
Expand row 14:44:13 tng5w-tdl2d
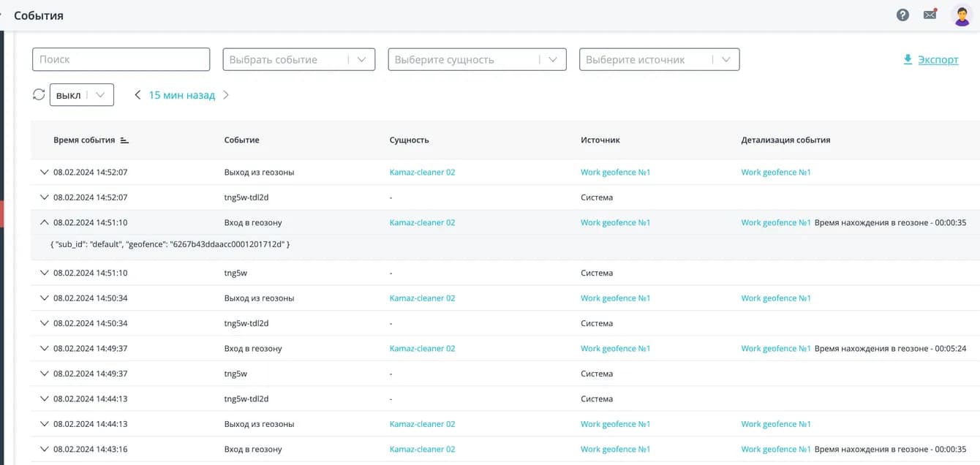pos(44,398)
